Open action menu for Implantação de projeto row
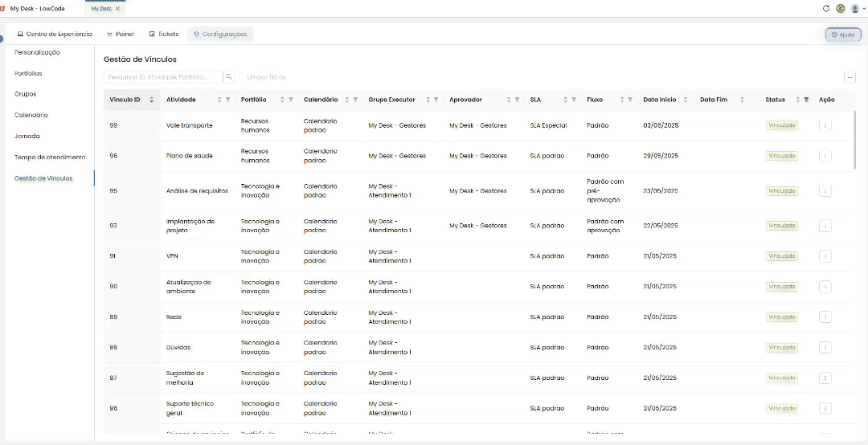 tap(825, 226)
